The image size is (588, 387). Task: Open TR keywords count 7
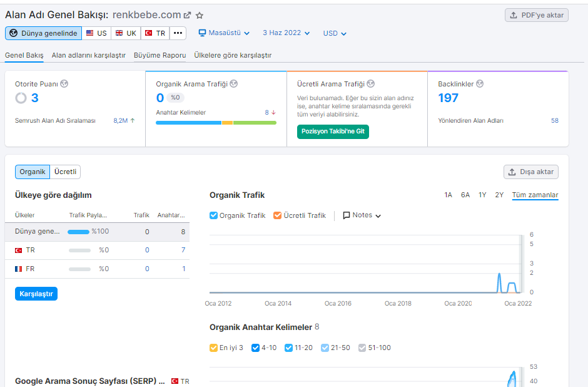183,250
